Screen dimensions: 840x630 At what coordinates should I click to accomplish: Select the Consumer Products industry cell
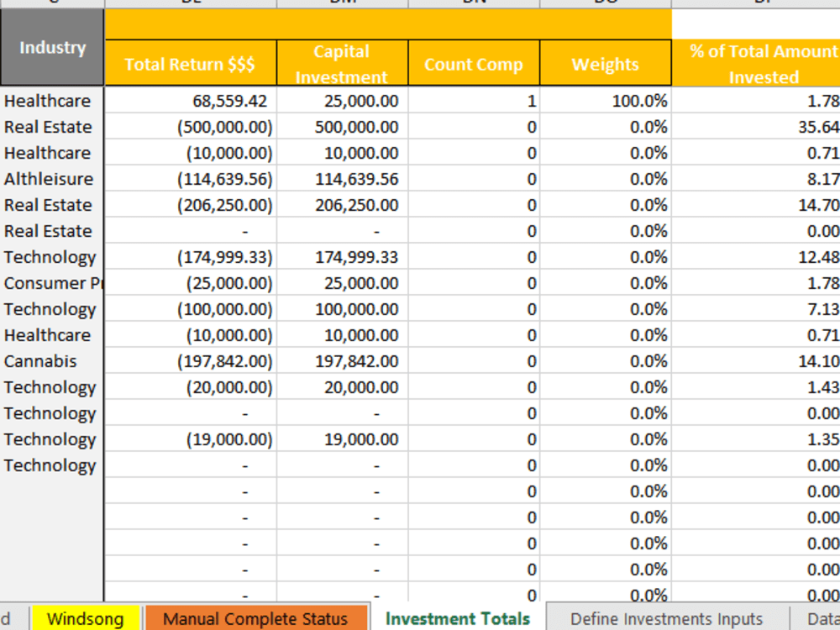[x=50, y=283]
